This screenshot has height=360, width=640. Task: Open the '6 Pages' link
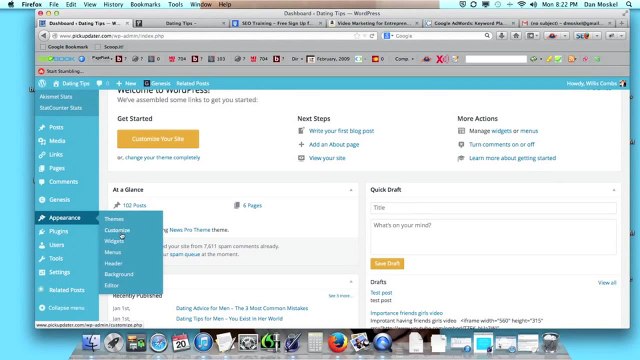252,205
